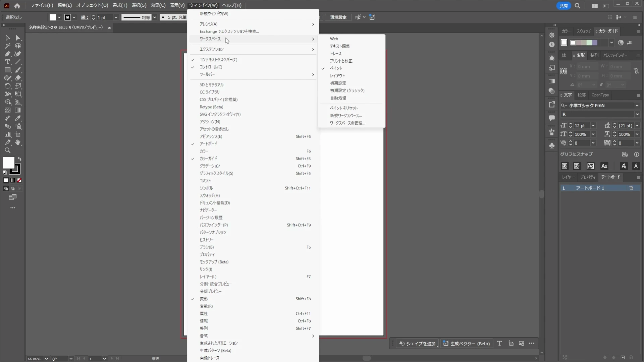Select the checked ペイント workspace
This screenshot has width=644, height=362.
[x=351, y=68]
